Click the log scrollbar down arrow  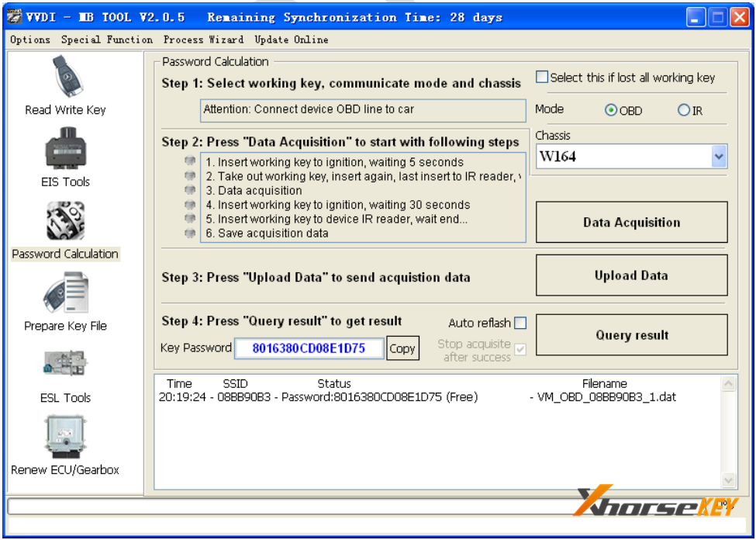click(x=728, y=479)
